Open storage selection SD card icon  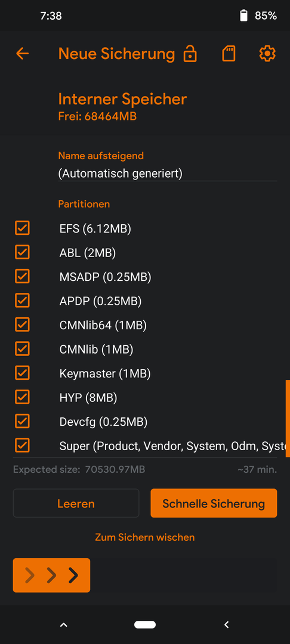pyautogui.click(x=229, y=54)
